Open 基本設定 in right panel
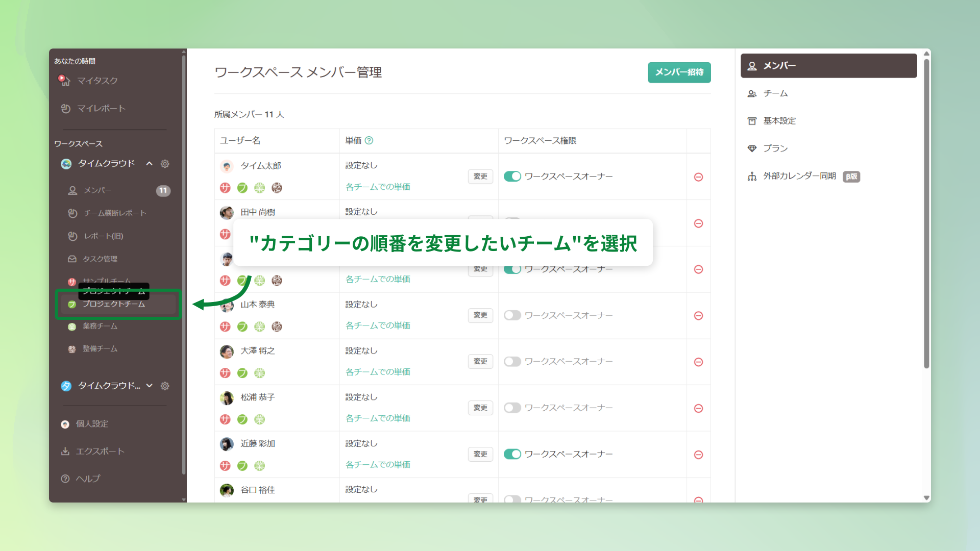Viewport: 980px width, 551px height. 779,121
